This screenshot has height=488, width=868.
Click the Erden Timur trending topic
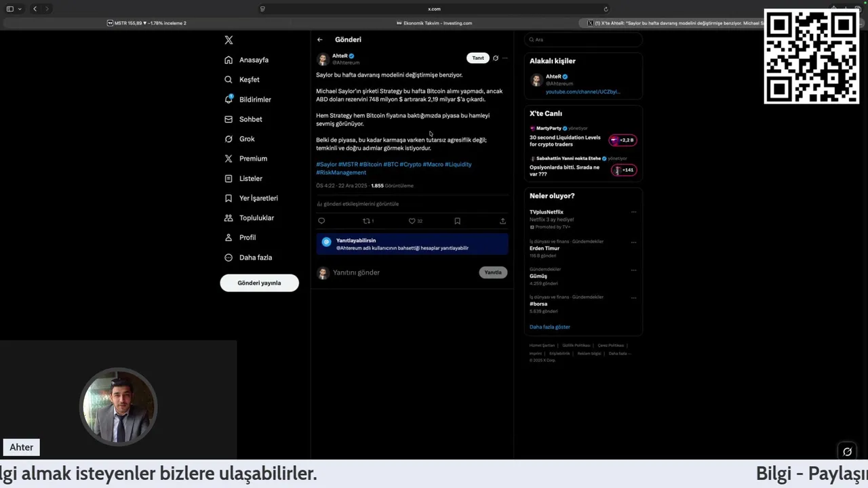pyautogui.click(x=545, y=248)
